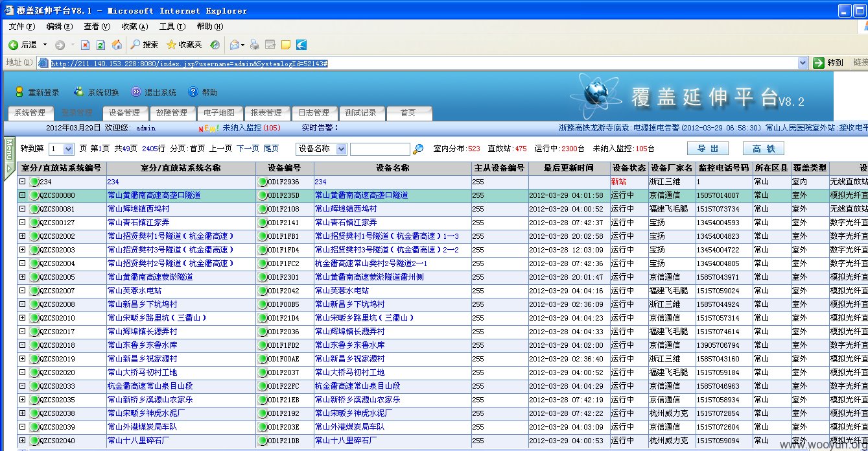Open the IE mail envelope icon
Screen dimensions: 868x451
point(234,45)
